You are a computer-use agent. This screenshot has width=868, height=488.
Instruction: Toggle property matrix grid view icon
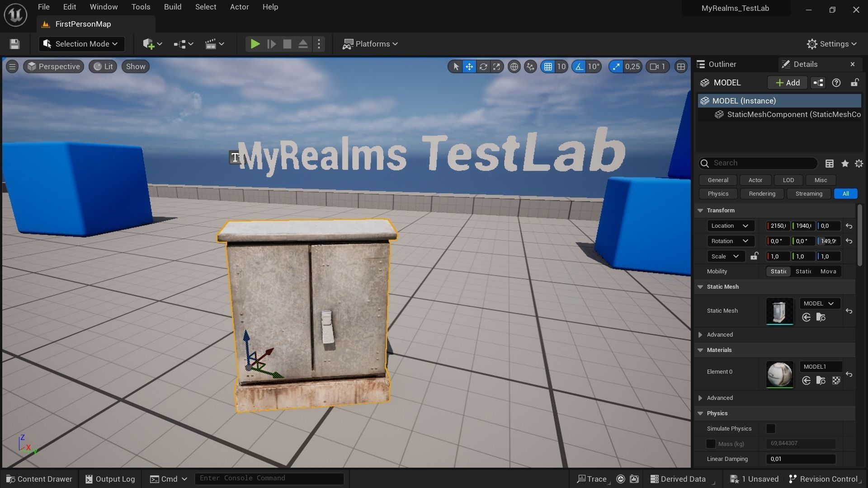coord(829,163)
